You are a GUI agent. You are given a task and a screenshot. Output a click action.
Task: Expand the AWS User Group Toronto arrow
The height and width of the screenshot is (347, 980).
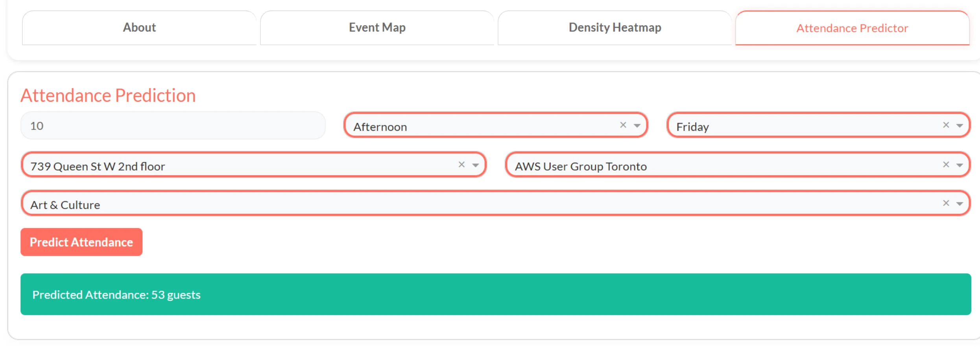coord(960,165)
